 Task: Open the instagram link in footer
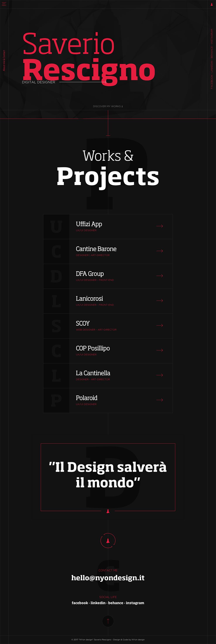(x=135, y=603)
